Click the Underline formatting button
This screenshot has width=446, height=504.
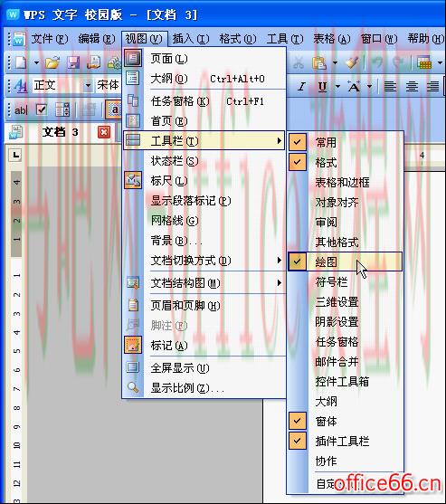pyautogui.click(x=323, y=86)
